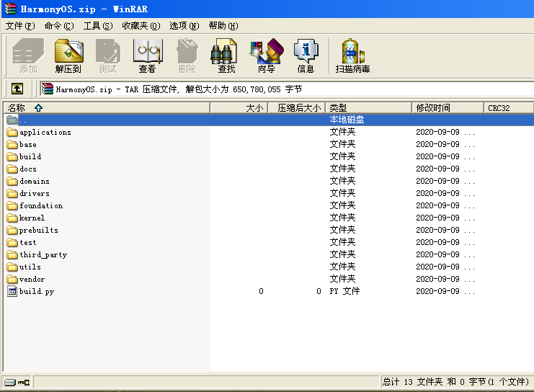The height and width of the screenshot is (392, 534).
Task: Select the kernel folder
Action: (32, 218)
